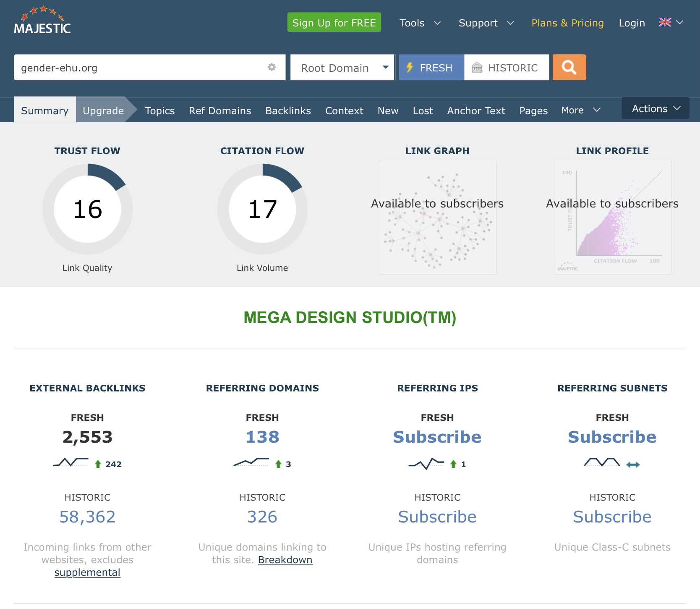
Task: Select the HISTORIC index toggle
Action: click(507, 67)
